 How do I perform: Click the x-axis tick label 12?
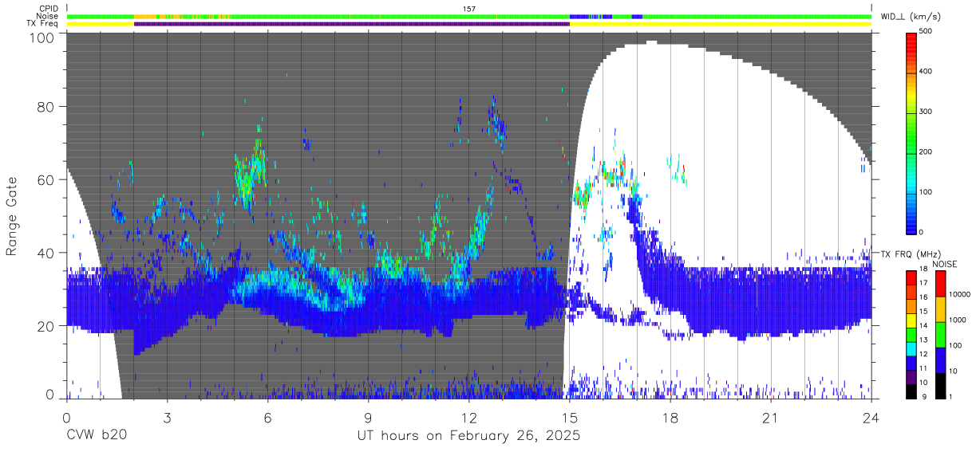click(x=468, y=418)
